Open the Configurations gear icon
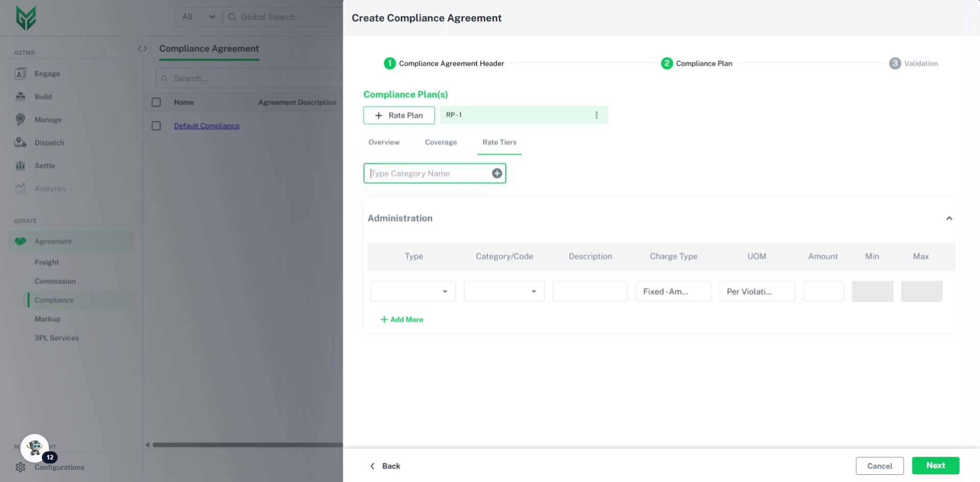The width and height of the screenshot is (980, 482). [x=20, y=467]
